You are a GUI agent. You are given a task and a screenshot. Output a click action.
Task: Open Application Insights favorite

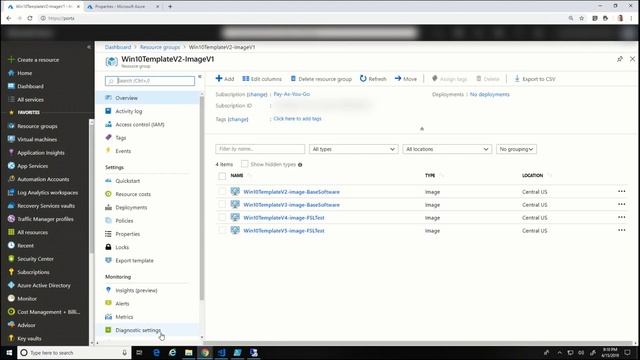click(40, 153)
